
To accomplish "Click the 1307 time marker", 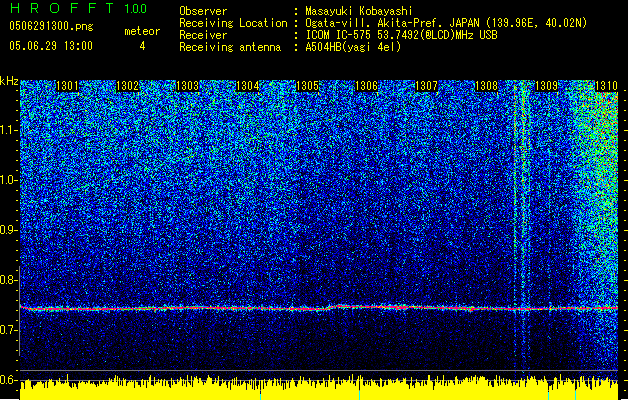I will pyautogui.click(x=426, y=86).
